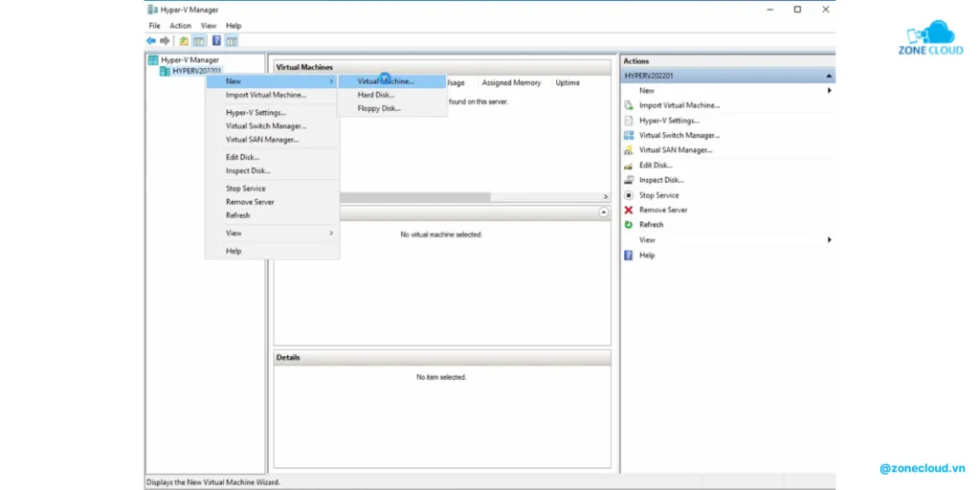Click Inspect Disk icon in Actions pane
980x490 pixels.
pos(629,180)
